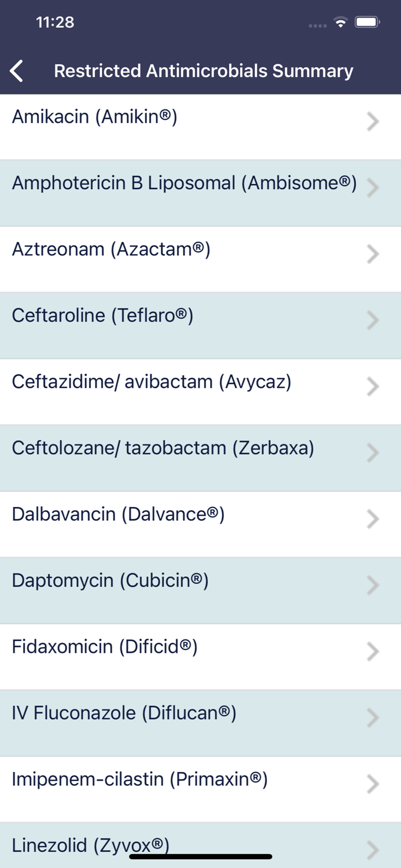Tap chevron on Dalbavancin row
This screenshot has width=401, height=868.
[373, 518]
